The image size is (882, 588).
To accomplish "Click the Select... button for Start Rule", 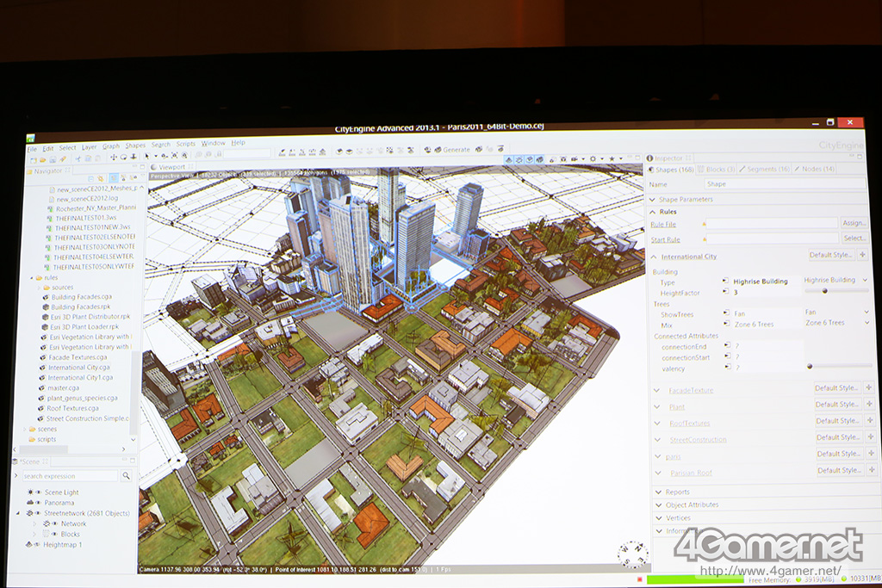I will click(854, 238).
